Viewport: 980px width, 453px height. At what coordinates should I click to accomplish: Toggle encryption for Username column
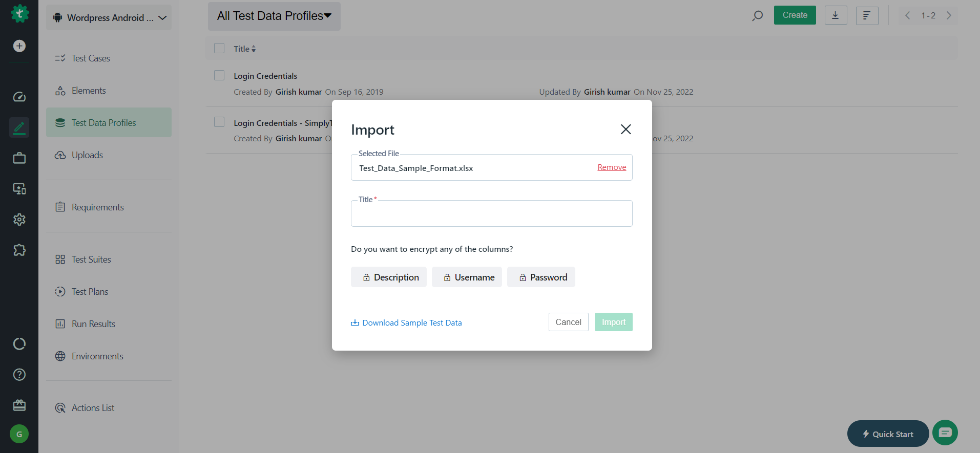[x=467, y=277]
